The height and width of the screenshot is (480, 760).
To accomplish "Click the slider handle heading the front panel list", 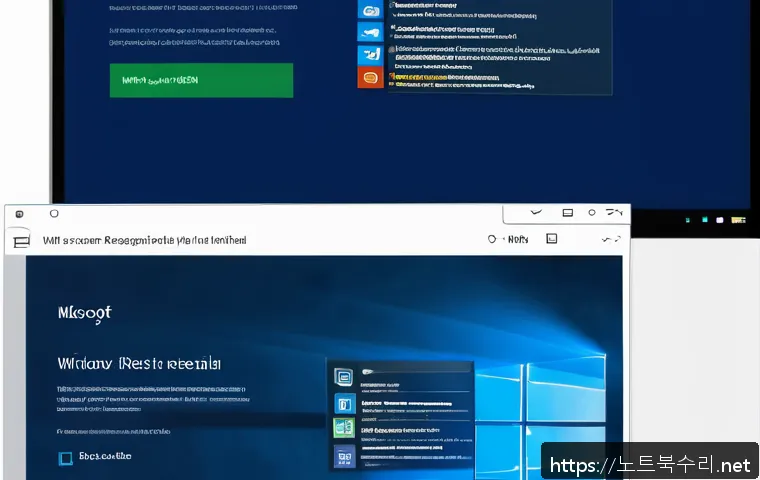I will pos(367,372).
